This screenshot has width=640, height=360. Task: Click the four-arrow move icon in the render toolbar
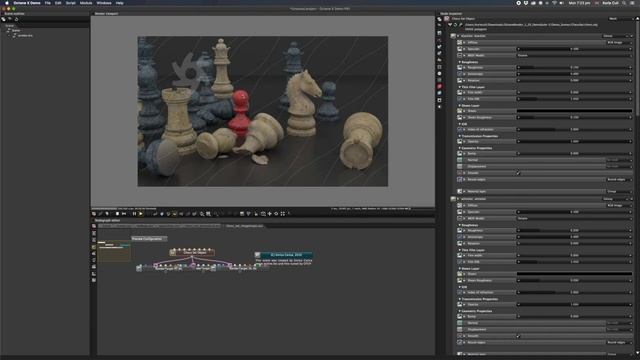tap(269, 213)
